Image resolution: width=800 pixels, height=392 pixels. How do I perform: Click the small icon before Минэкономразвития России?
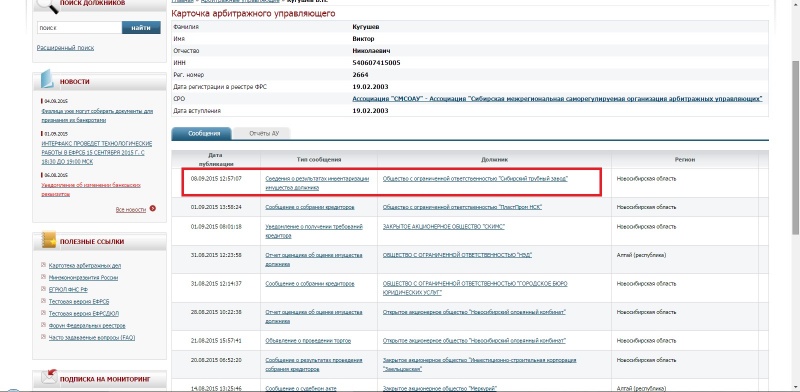coord(43,278)
